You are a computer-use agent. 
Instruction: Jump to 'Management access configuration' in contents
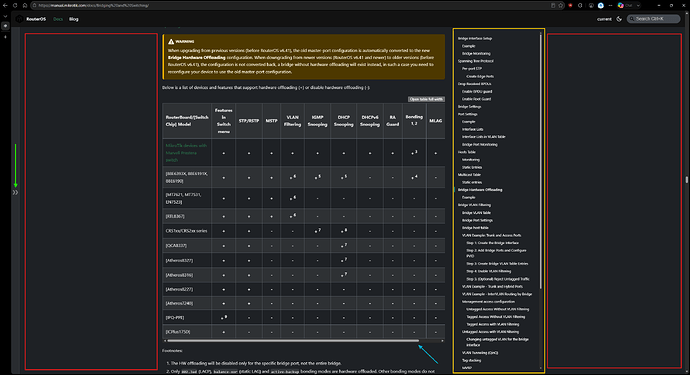[488, 301]
